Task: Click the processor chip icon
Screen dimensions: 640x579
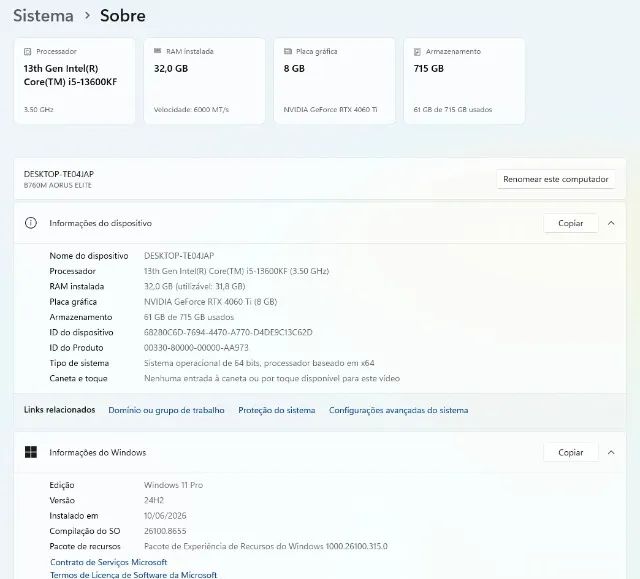Action: [27, 51]
